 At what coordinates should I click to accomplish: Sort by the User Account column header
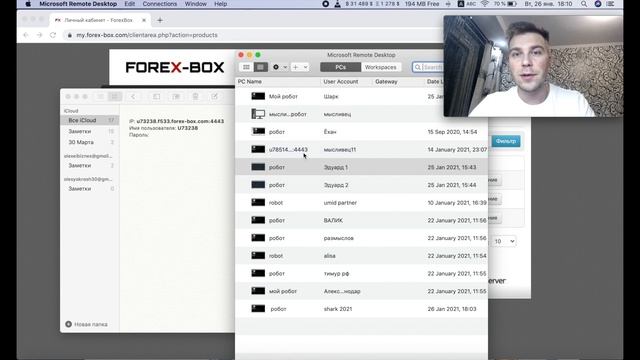point(341,82)
